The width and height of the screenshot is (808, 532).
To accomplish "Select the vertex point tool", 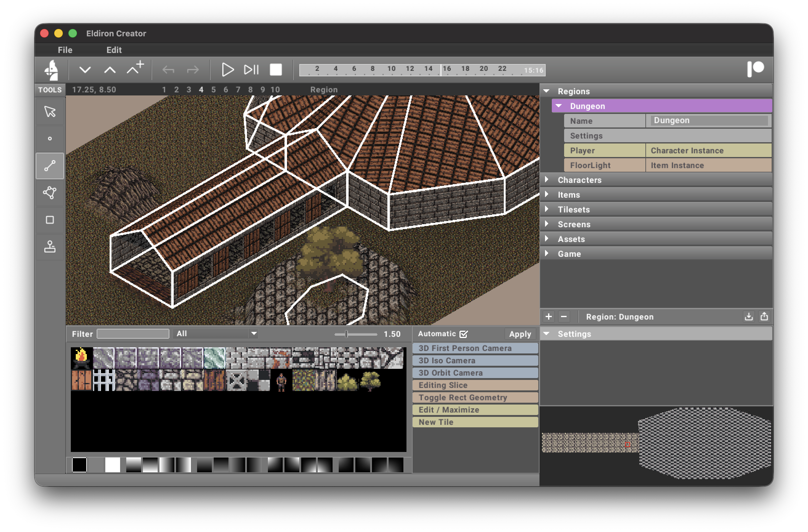I will click(x=50, y=139).
